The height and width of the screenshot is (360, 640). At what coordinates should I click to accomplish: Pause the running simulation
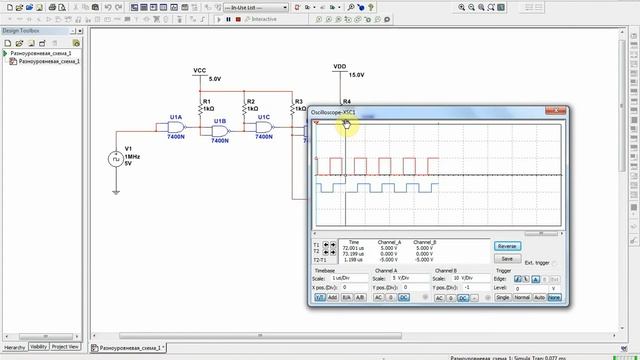tap(229, 19)
